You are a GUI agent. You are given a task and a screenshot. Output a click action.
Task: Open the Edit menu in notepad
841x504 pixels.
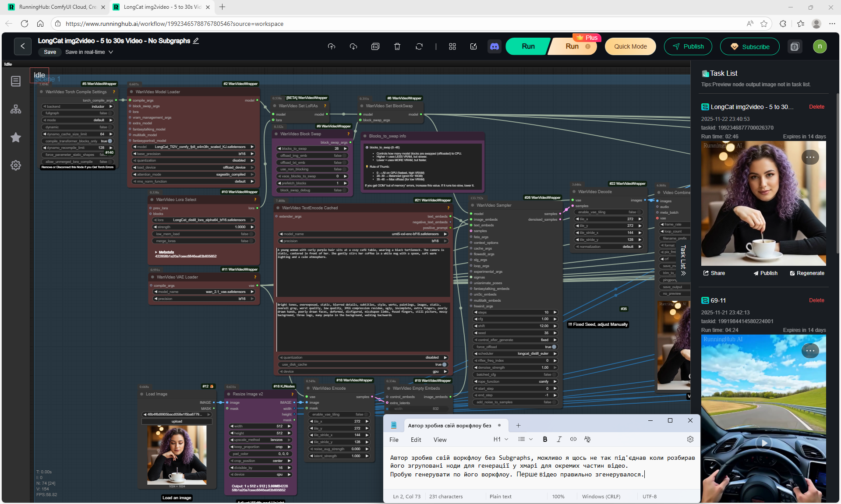(x=416, y=440)
